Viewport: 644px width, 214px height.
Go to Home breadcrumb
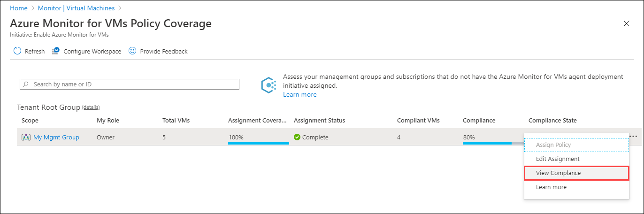pyautogui.click(x=18, y=8)
